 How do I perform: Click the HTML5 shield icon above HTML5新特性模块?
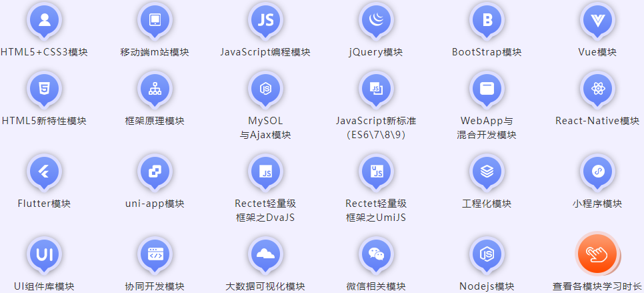44,89
